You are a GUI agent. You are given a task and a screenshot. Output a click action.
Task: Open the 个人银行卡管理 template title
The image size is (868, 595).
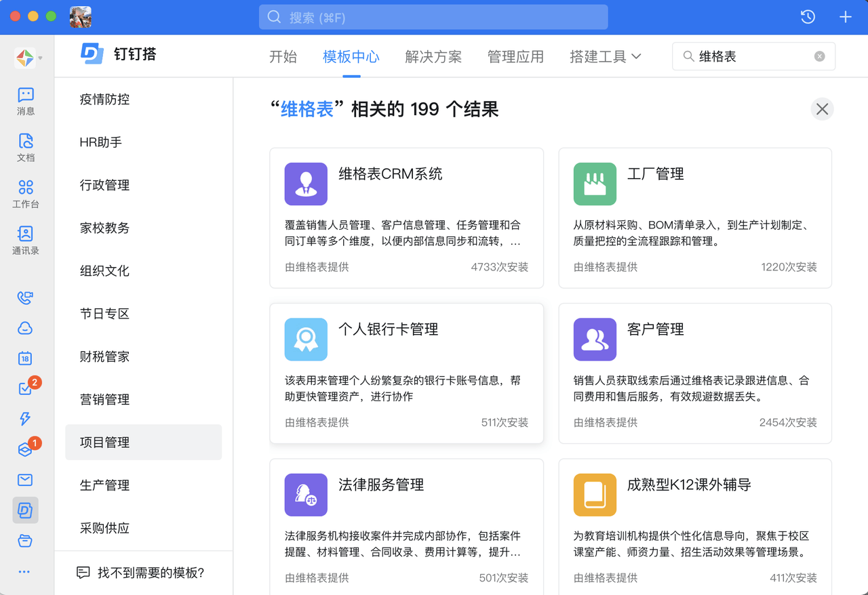tap(388, 329)
